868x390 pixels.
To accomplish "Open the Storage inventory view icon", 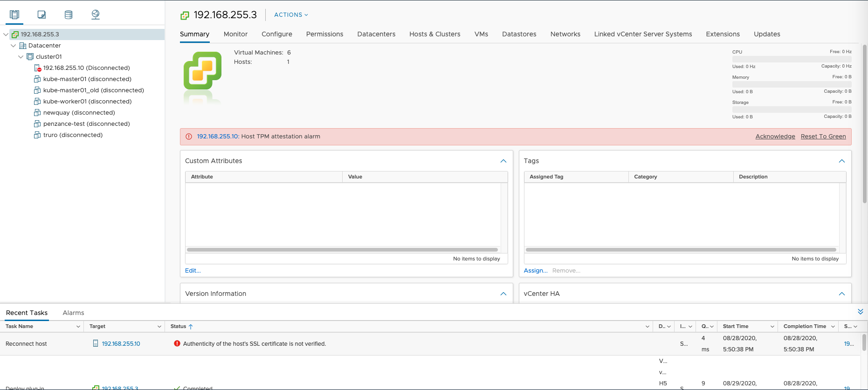I will [x=69, y=14].
